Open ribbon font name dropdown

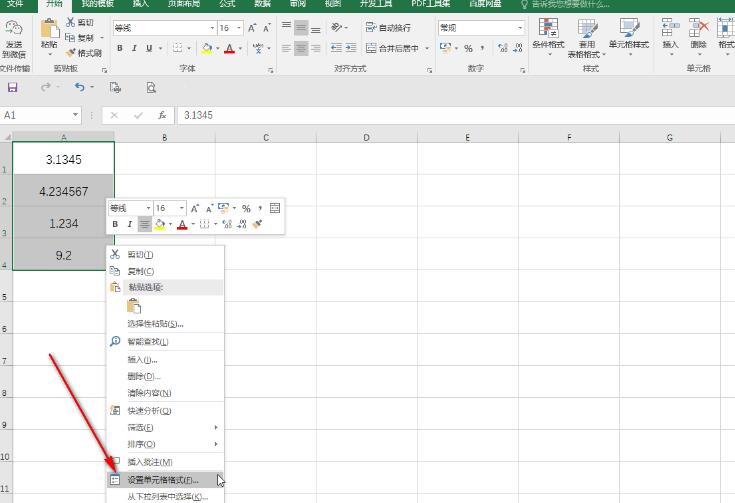coord(212,28)
